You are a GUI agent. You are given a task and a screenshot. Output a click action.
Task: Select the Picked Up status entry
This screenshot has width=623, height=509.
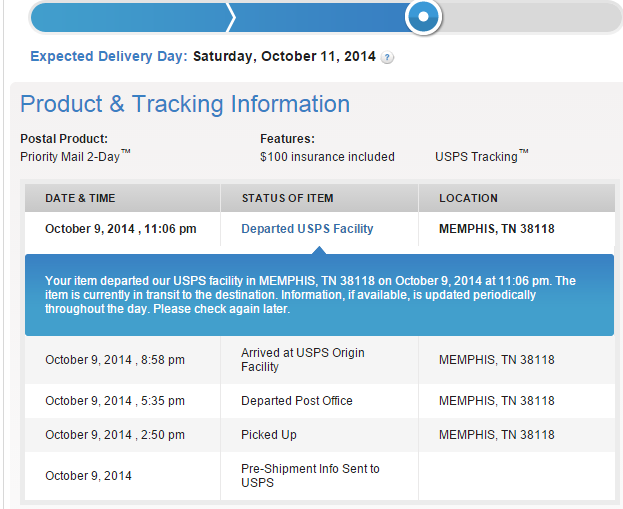pyautogui.click(x=269, y=435)
